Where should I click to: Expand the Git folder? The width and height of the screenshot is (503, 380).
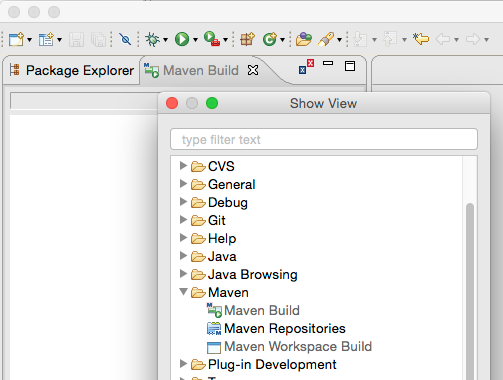pyautogui.click(x=183, y=219)
